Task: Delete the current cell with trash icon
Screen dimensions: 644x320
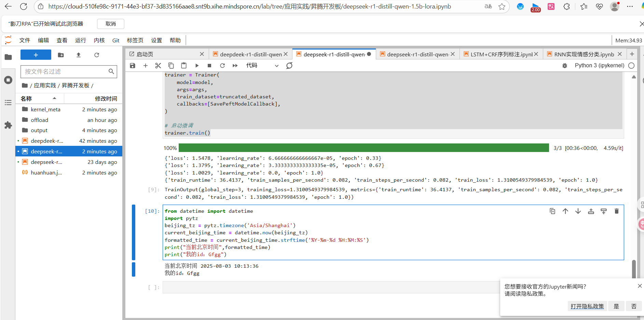Action: pos(616,211)
